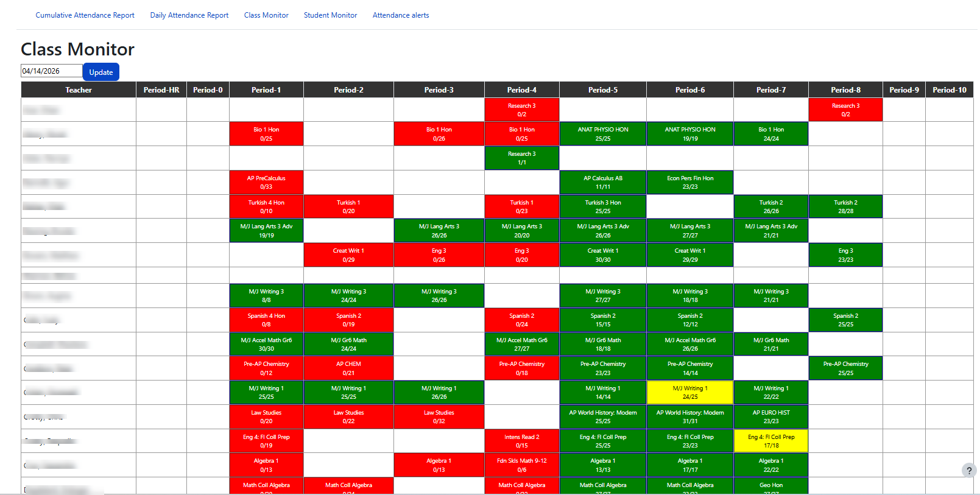Viewport: 980px width, 495px height.
Task: Select yellow Eng 4: Fl Coll Prep 17/18 cell
Action: [x=771, y=441]
